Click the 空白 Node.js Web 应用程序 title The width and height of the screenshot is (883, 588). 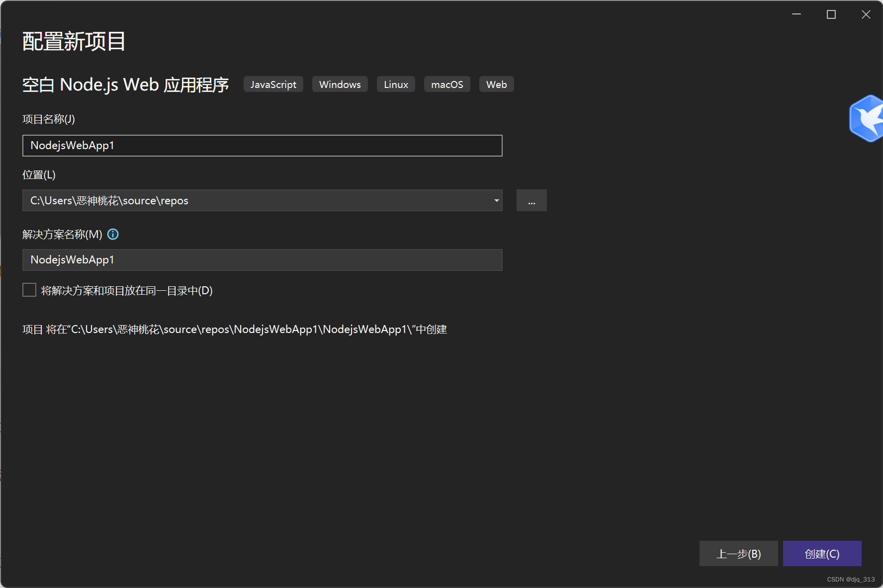pyautogui.click(x=125, y=84)
